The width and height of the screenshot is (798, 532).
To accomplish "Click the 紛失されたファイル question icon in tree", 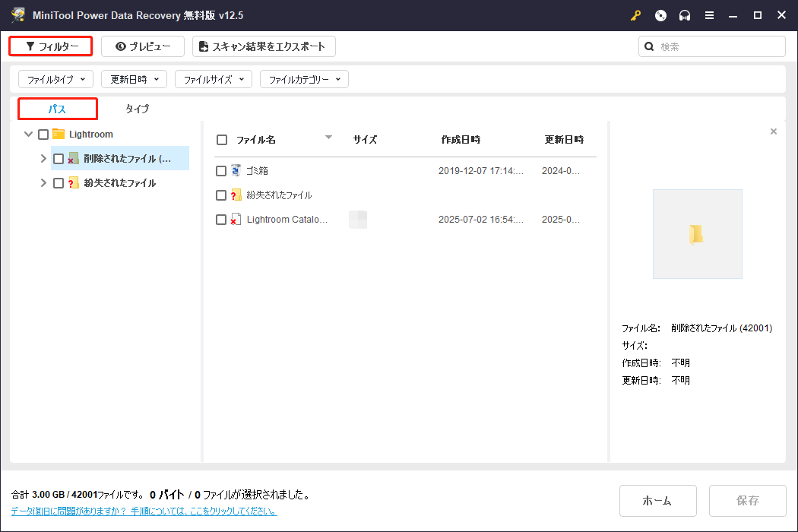I will (73, 182).
